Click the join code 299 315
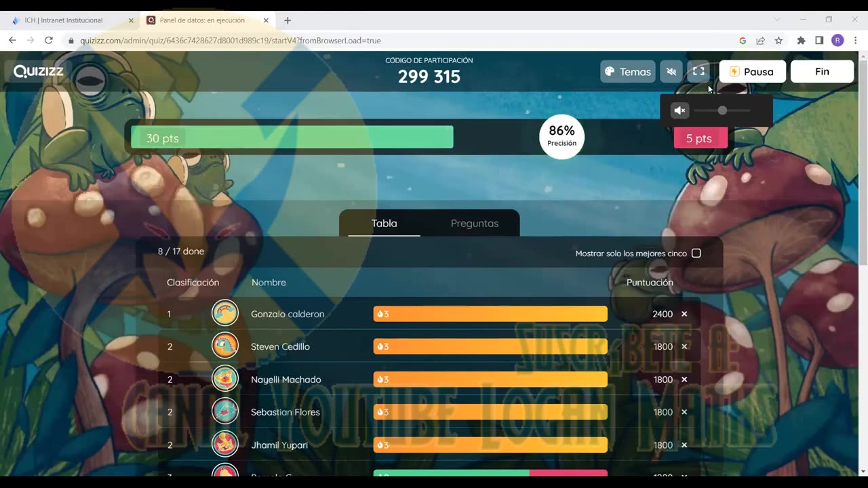This screenshot has height=488, width=868. 429,77
